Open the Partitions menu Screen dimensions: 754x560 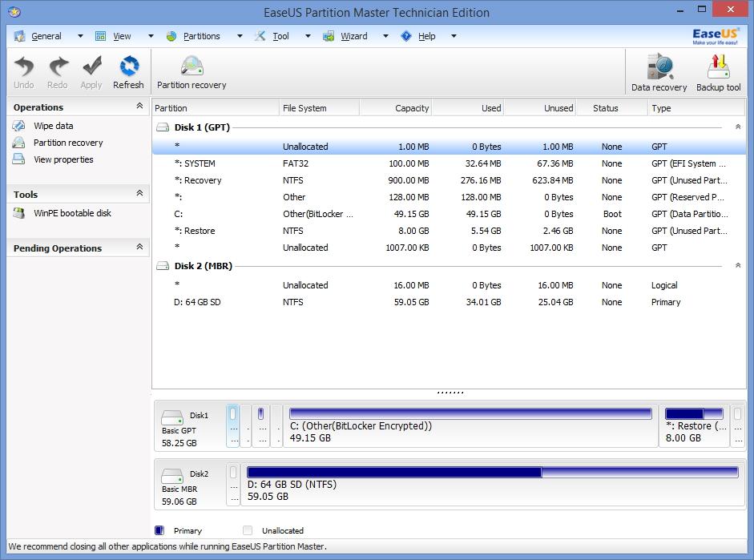pos(201,36)
